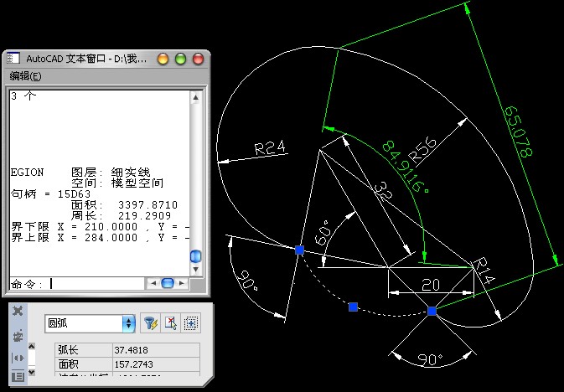Click the text window scroll up arrow
564x392 pixels.
pos(195,97)
